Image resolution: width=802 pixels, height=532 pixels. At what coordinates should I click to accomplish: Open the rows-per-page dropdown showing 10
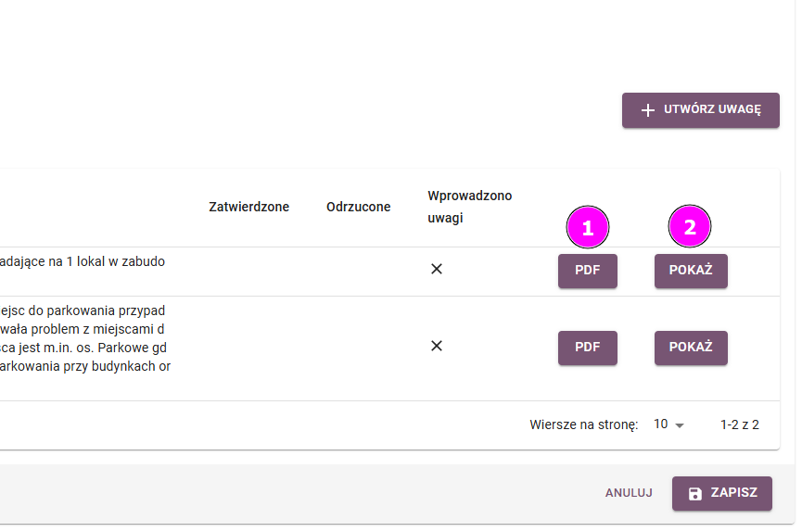[668, 424]
